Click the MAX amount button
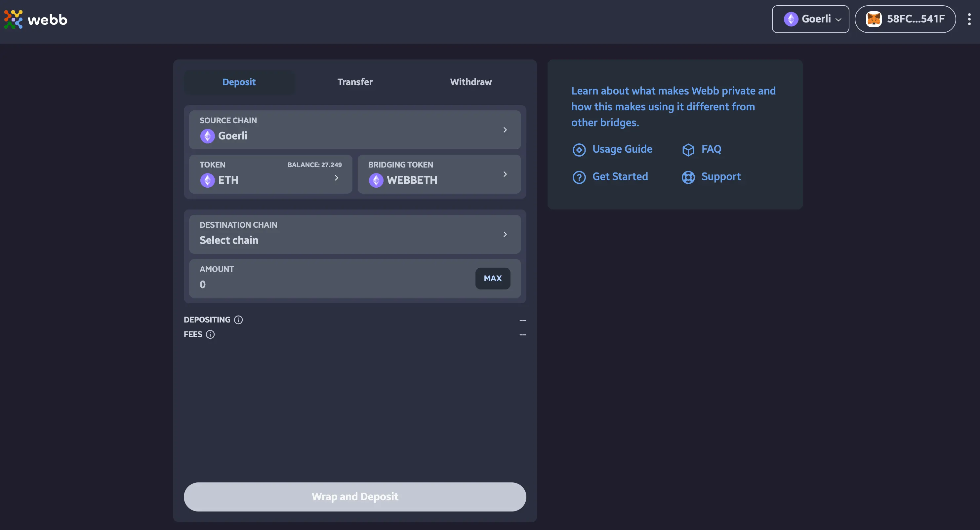The image size is (980, 530). [493, 278]
